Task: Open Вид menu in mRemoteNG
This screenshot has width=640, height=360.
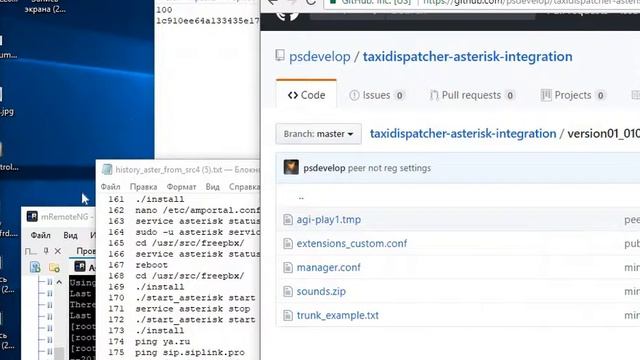Action: pyautogui.click(x=70, y=235)
